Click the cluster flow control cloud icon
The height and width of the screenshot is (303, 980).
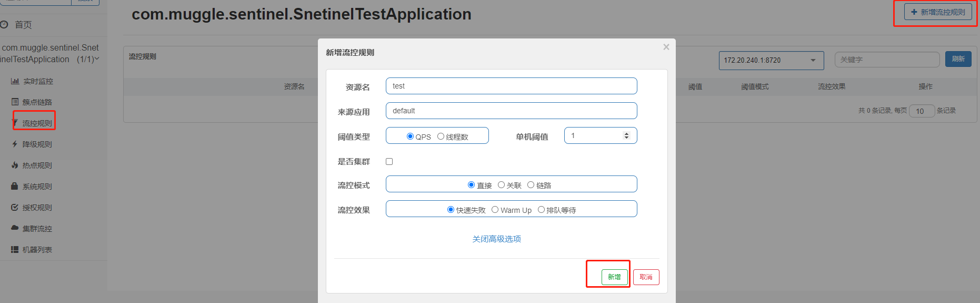click(15, 228)
